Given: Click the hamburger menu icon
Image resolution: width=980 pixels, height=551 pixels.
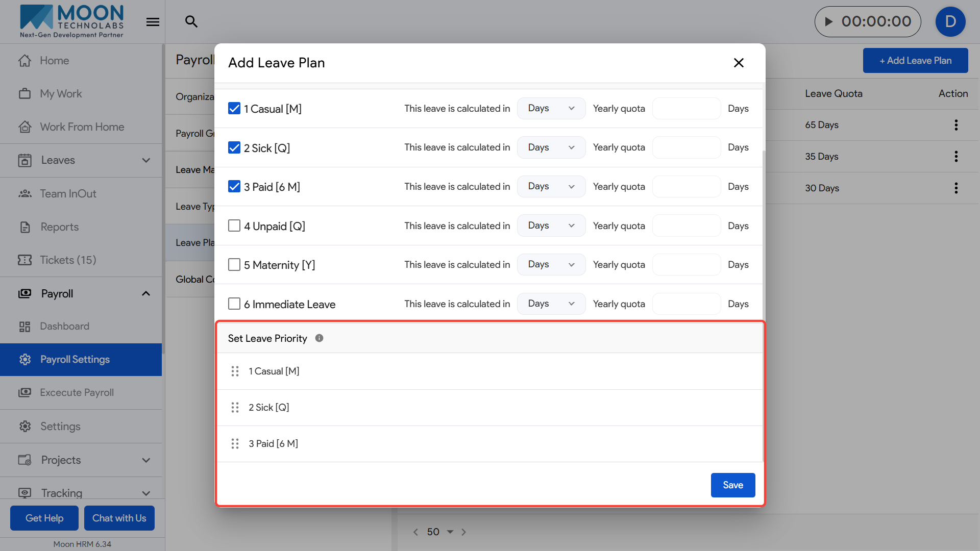Looking at the screenshot, I should (153, 22).
